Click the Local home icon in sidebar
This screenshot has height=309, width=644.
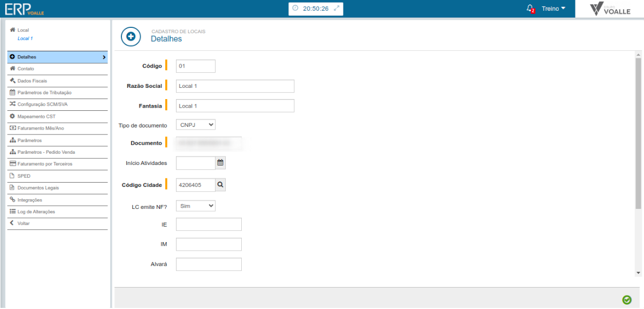coord(12,30)
